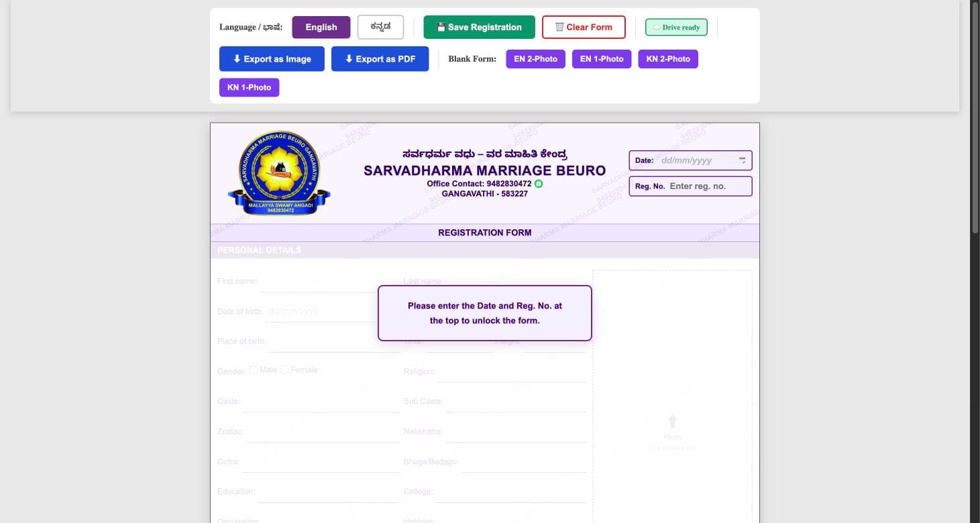Viewport: 980px width, 523px height.
Task: Open the KN 1-Photo blank form
Action: tap(249, 87)
